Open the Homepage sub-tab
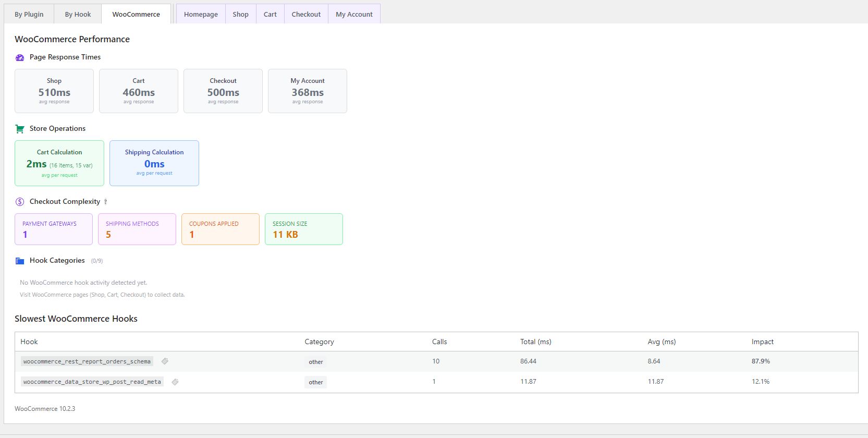The height and width of the screenshot is (438, 868). [201, 14]
